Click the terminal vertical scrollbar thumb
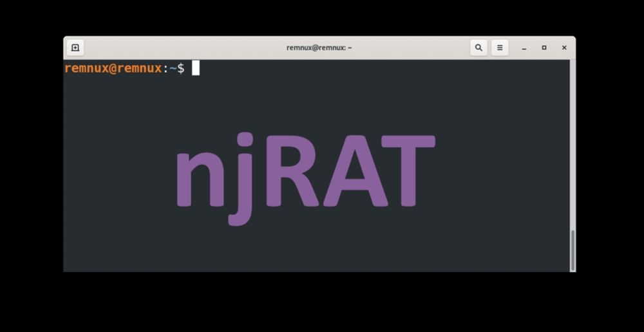This screenshot has width=644, height=332. 573,250
